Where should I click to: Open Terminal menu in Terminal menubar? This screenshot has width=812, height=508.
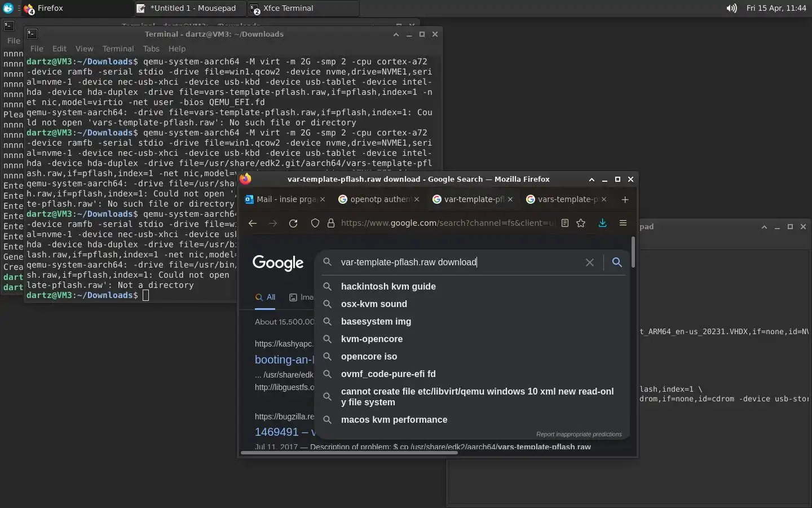click(x=118, y=49)
